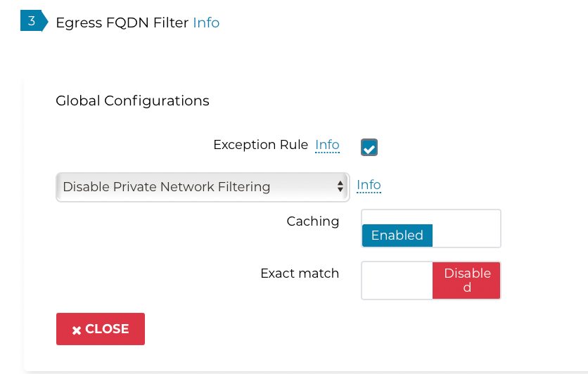Click the Global Configurations heading
Screen dimensions: 588x374
132,101
